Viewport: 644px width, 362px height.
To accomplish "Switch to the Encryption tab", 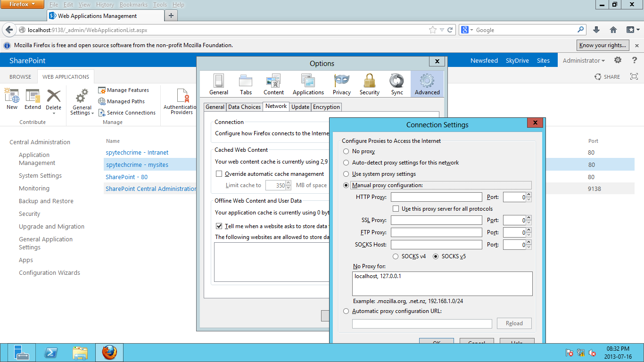I will (x=326, y=107).
